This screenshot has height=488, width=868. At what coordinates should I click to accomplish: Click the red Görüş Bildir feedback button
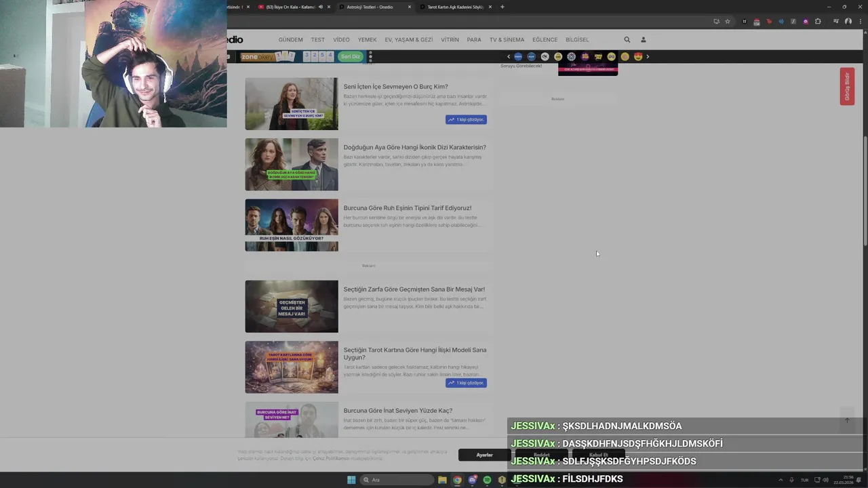click(847, 86)
